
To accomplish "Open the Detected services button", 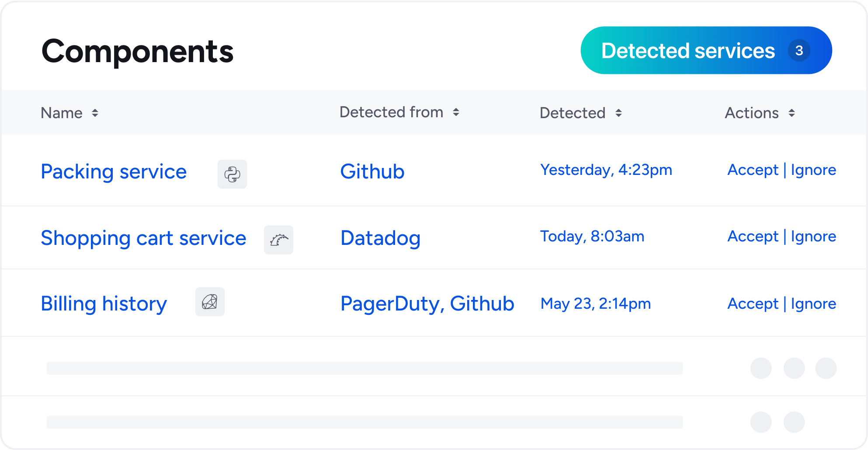I will (706, 50).
